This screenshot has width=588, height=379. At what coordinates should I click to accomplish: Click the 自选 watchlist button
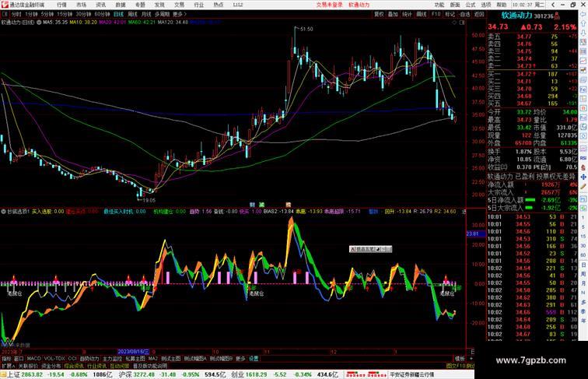click(x=464, y=14)
